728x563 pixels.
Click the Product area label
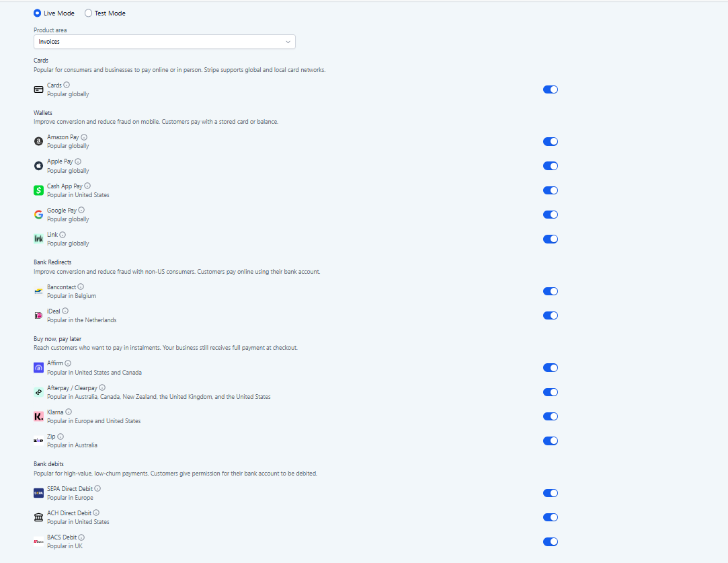50,30
